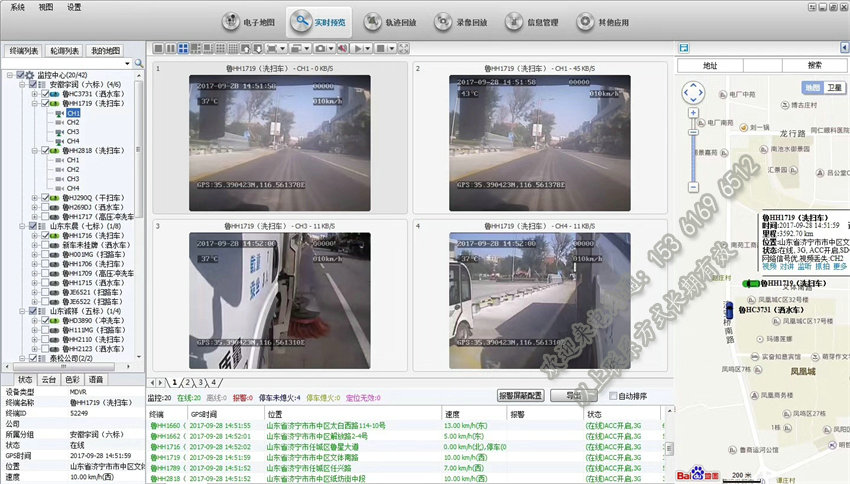Collapse the 山东诚祥 (五标) group
Screen dimensions: 850x484
click(x=22, y=311)
